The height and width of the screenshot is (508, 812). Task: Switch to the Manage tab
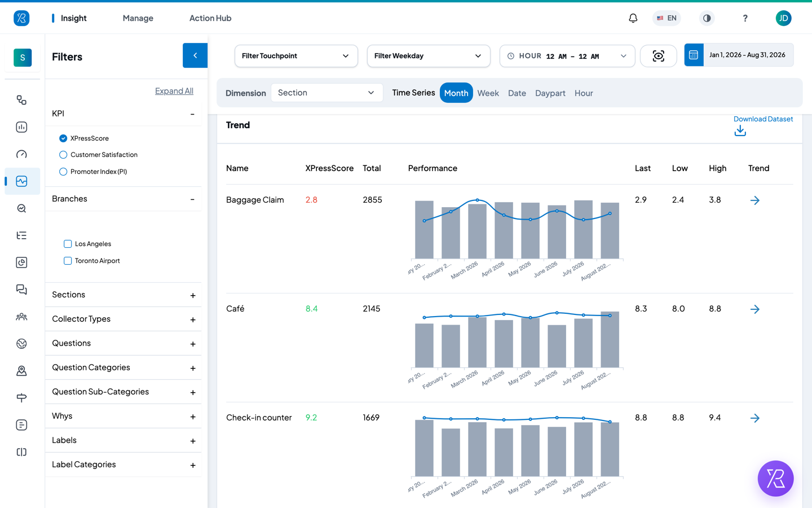tap(138, 18)
